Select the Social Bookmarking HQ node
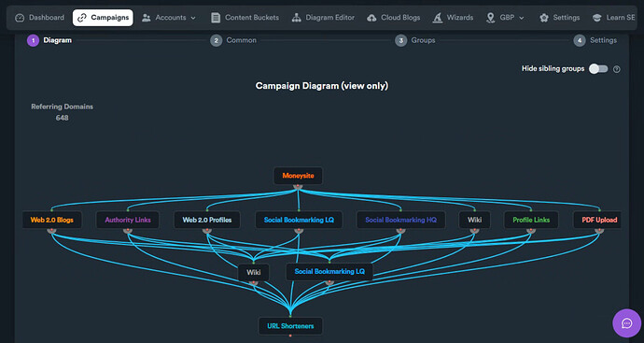 click(x=400, y=220)
